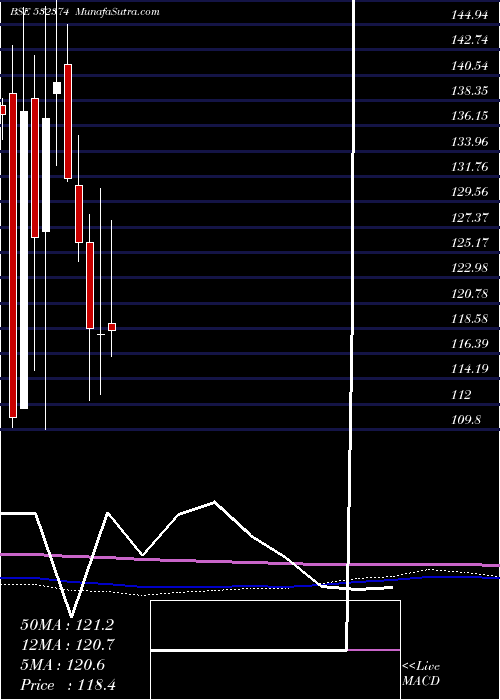500x700 pixels.
Task: Select the 118.58 price axis label
Action: (x=469, y=319)
